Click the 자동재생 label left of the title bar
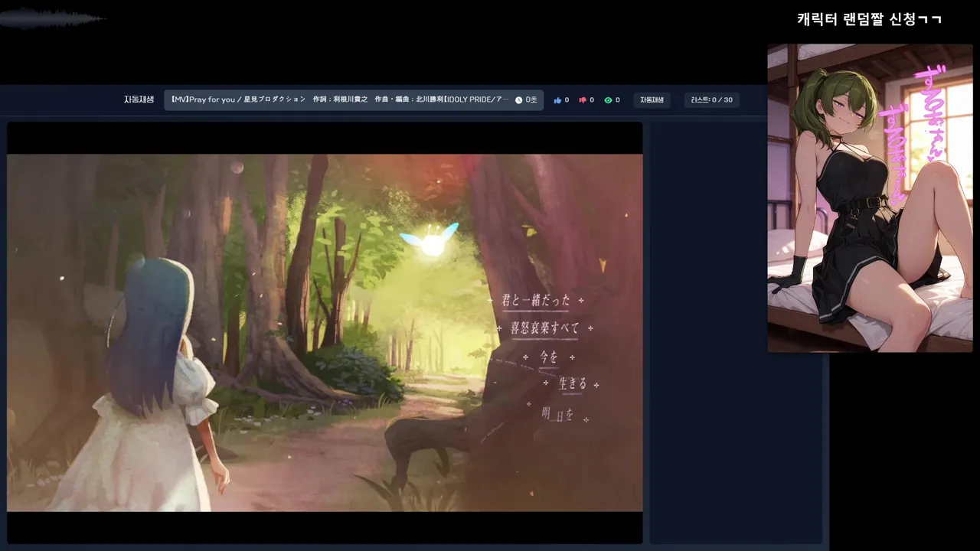The image size is (980, 551). tap(139, 99)
